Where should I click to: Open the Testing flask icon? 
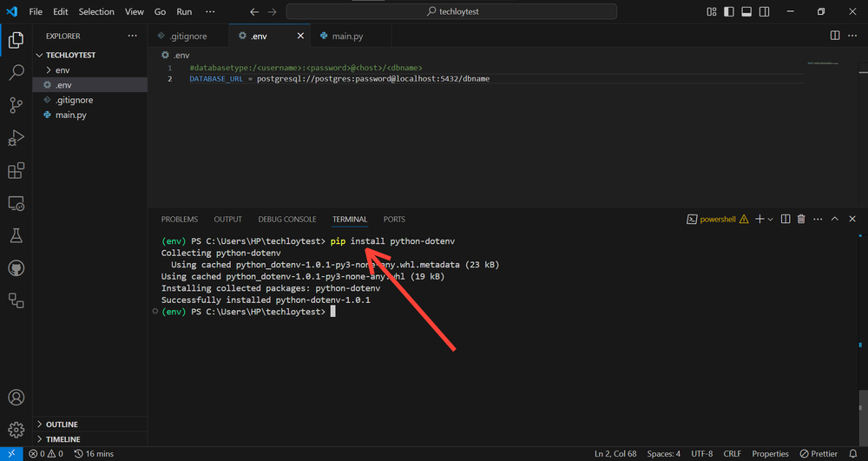pos(16,235)
